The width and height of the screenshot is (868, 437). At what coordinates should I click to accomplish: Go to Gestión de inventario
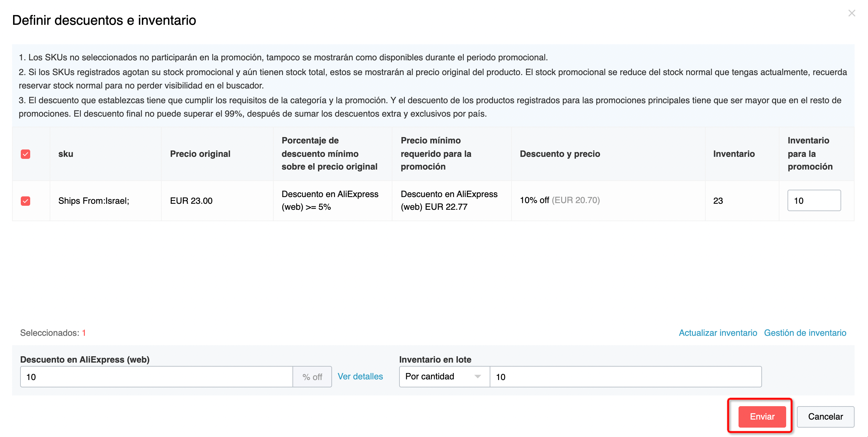coord(805,333)
